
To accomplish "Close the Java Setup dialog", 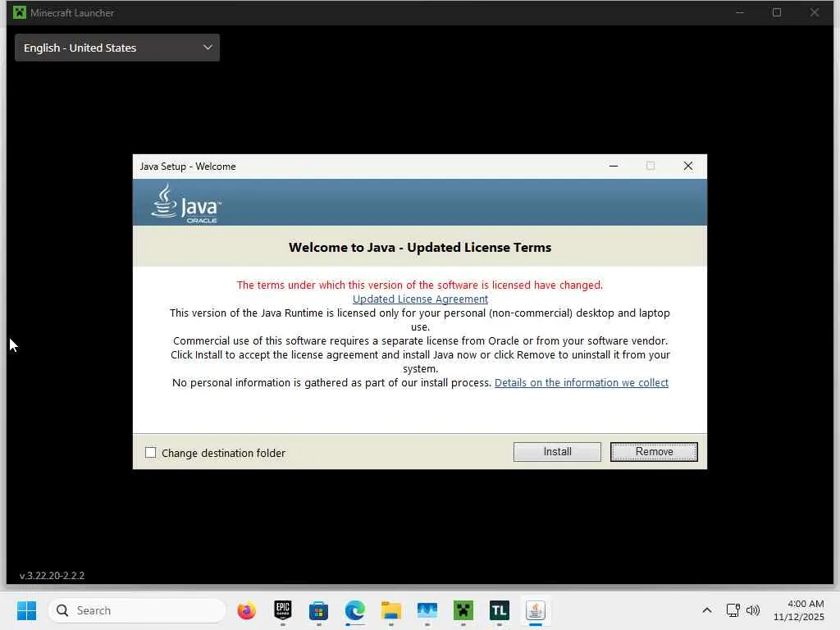I will (x=688, y=166).
